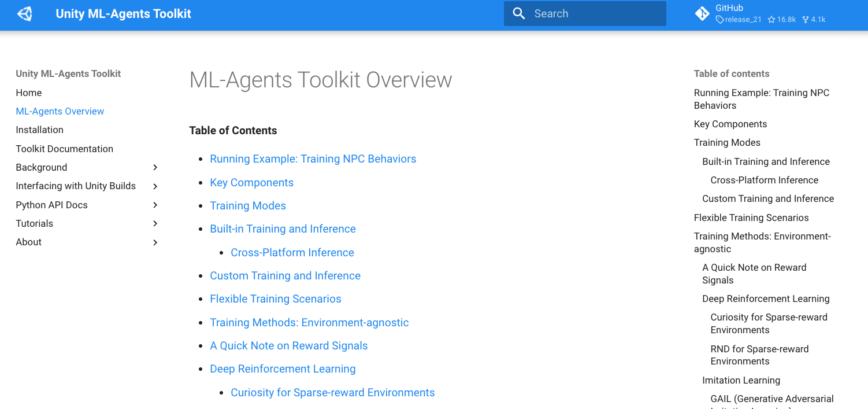Image resolution: width=868 pixels, height=409 pixels.
Task: Open Curiosity for Sparse-reward Environments content link
Action: [333, 392]
